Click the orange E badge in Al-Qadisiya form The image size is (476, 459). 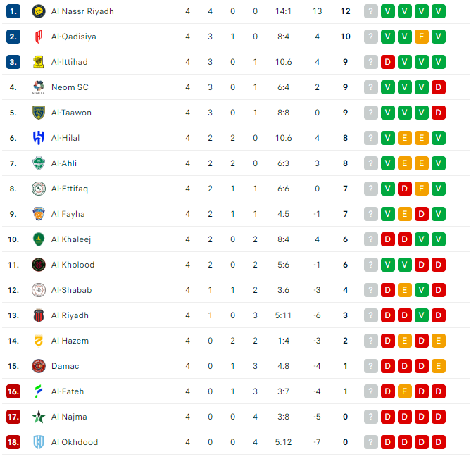[x=421, y=37]
